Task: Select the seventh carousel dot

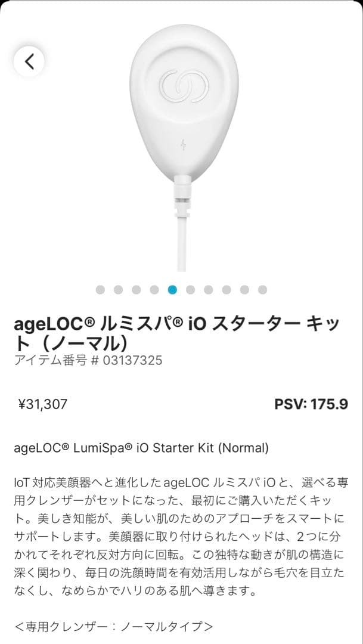Action: click(207, 289)
